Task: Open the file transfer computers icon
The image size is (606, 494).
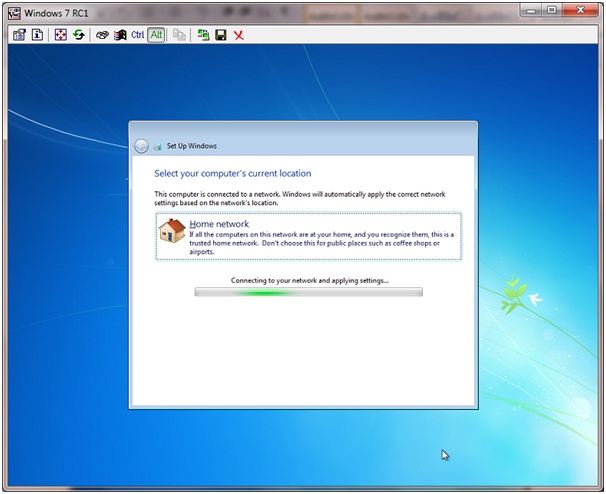Action: (203, 35)
